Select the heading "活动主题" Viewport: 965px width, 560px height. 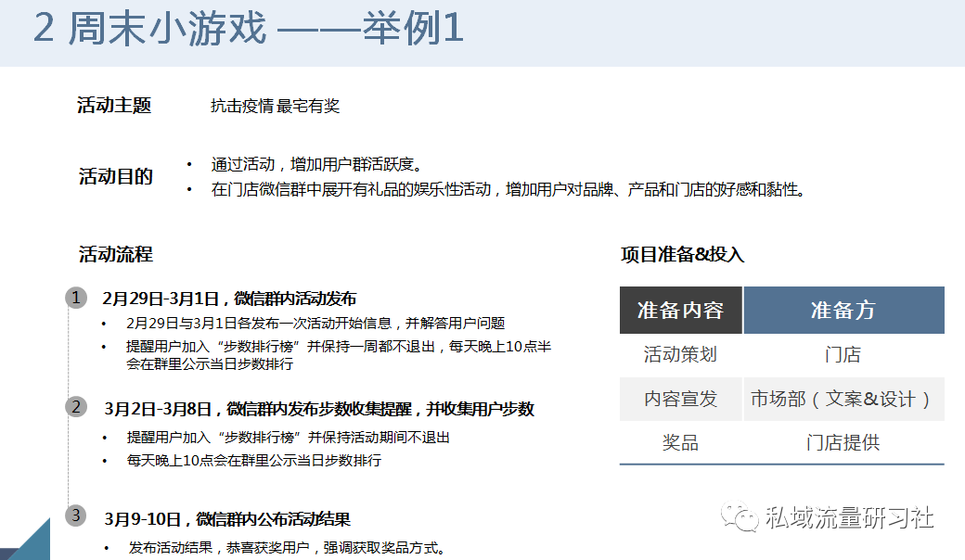[x=114, y=105]
